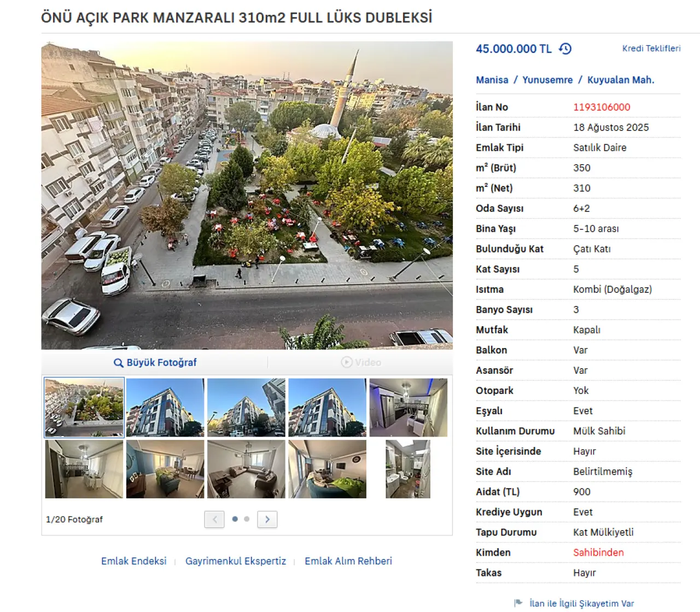Select the bathroom thumbnail in second row

tap(408, 469)
